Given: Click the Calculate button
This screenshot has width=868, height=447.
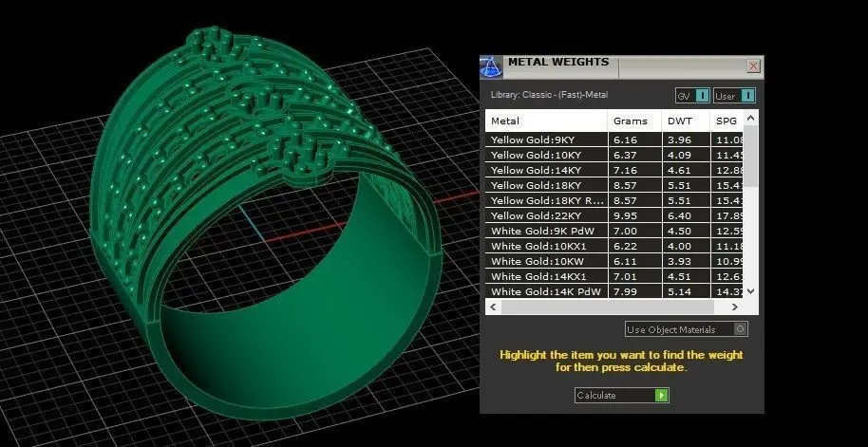Looking at the screenshot, I should [622, 395].
